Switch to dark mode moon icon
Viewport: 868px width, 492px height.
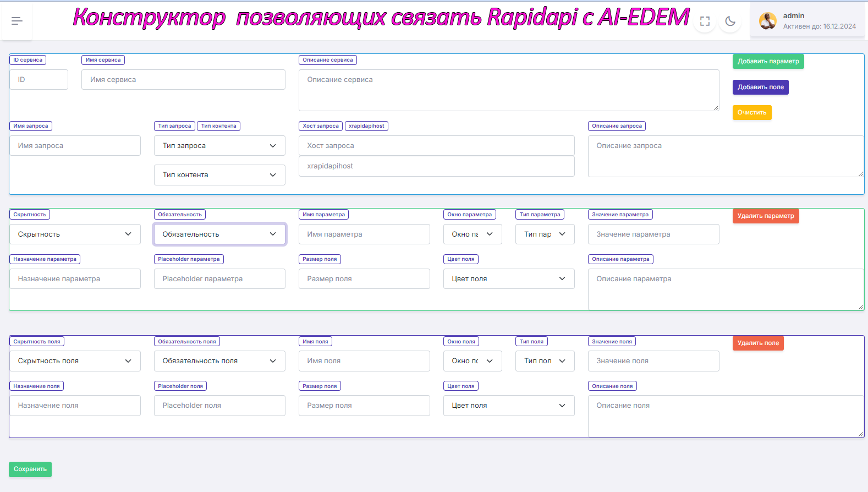[x=730, y=21]
